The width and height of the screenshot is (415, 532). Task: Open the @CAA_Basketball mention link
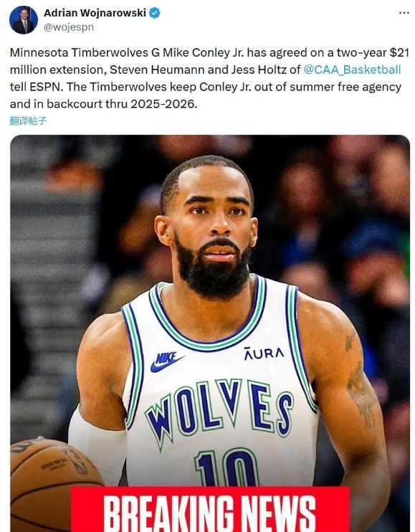click(x=352, y=70)
